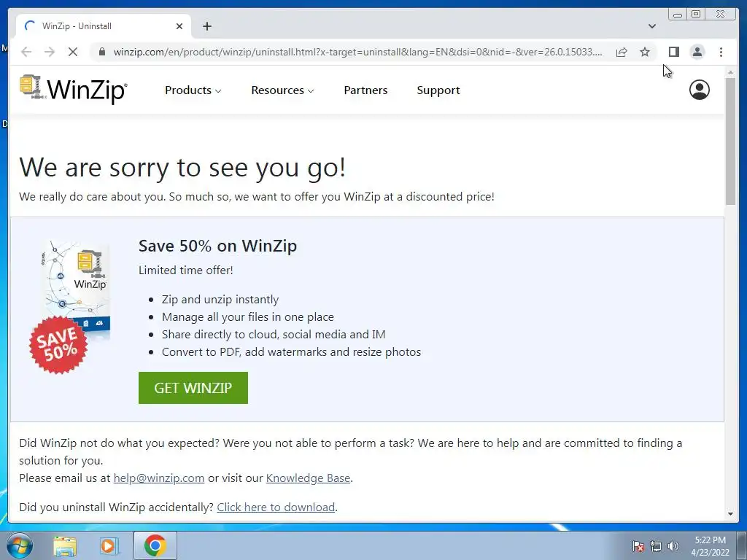Viewport: 747px width, 560px height.
Task: Click the scrollbar up arrow
Action: pos(730,72)
